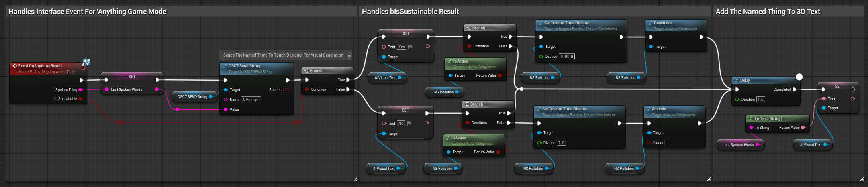
Task: Click the Dilation pin beside value 1000.0
Action: pos(541,57)
